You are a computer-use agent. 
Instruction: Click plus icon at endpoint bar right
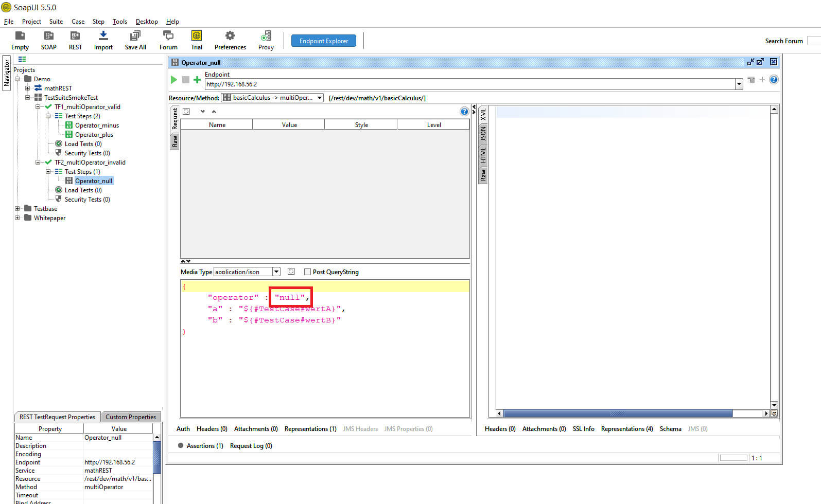click(762, 80)
